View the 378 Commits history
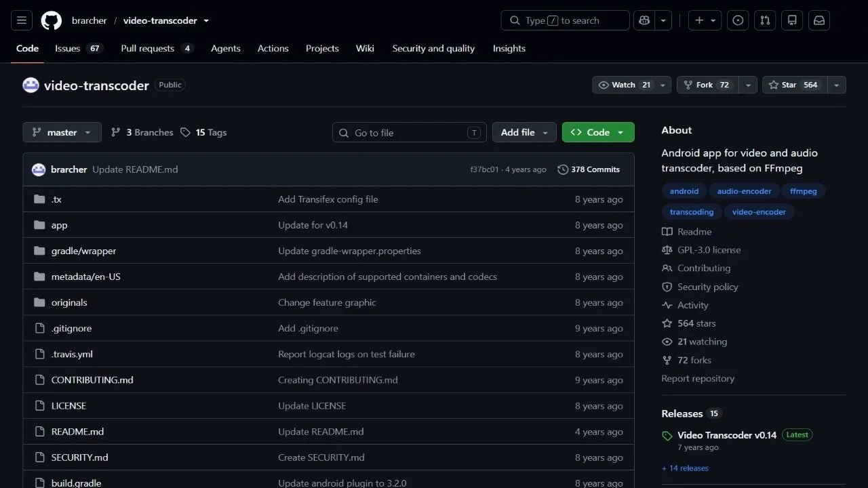 [x=589, y=169]
